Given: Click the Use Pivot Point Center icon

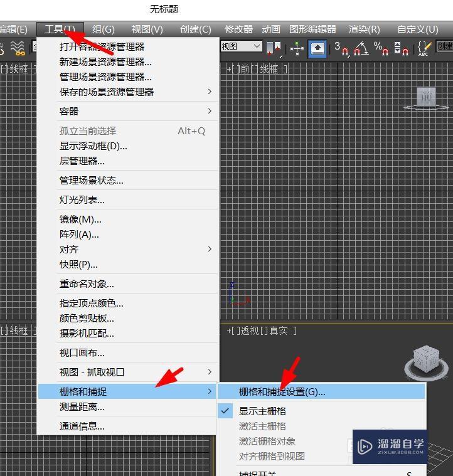Looking at the screenshot, I should [x=274, y=48].
